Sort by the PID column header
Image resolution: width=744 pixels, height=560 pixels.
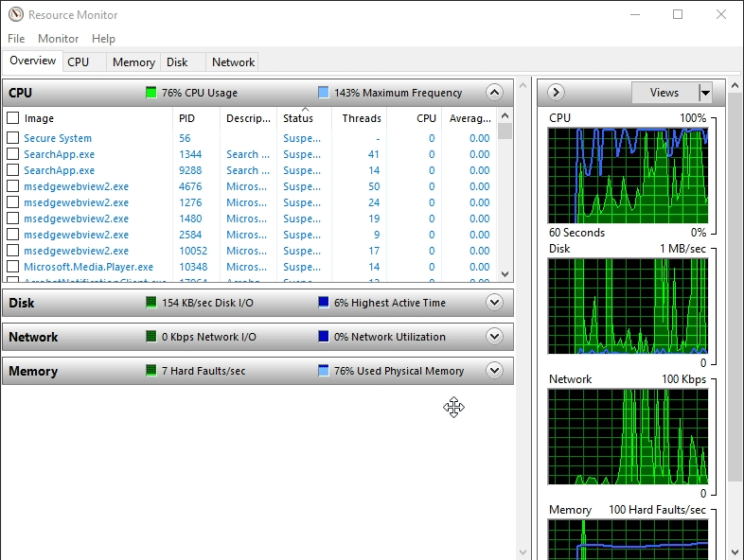[197, 118]
